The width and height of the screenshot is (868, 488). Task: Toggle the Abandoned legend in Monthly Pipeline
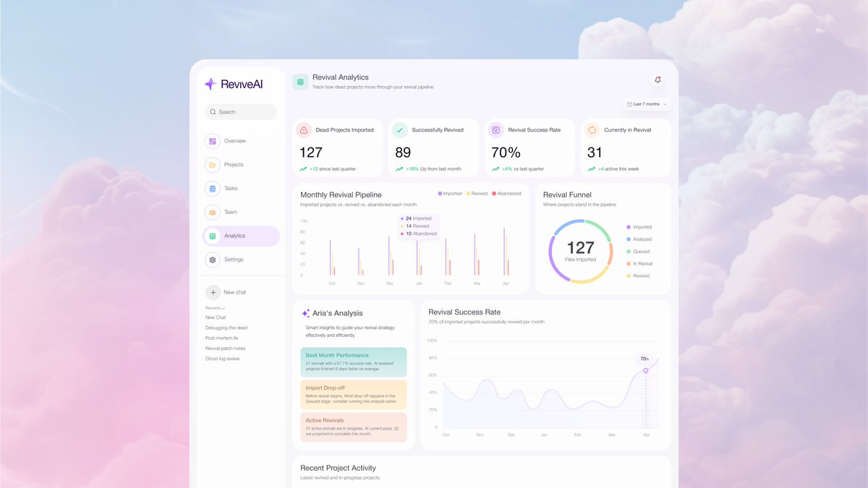pos(506,194)
